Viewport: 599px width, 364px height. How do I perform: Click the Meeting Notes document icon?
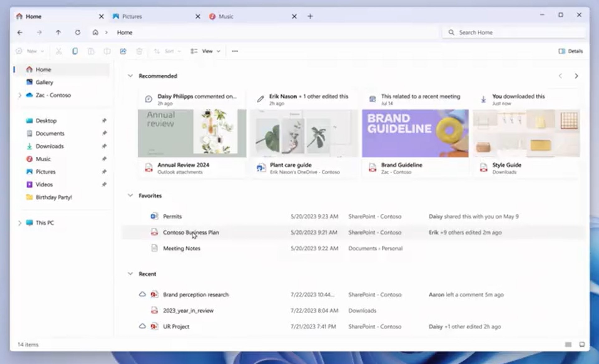154,248
